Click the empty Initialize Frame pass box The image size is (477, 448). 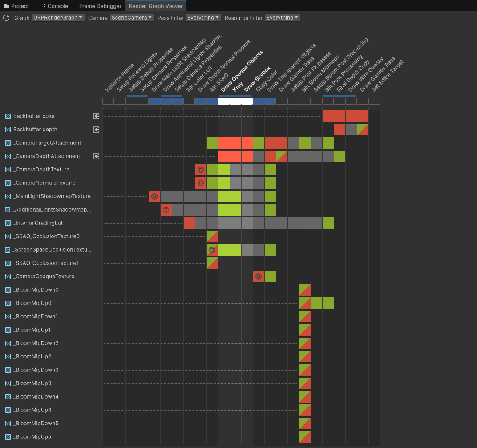coord(108,102)
